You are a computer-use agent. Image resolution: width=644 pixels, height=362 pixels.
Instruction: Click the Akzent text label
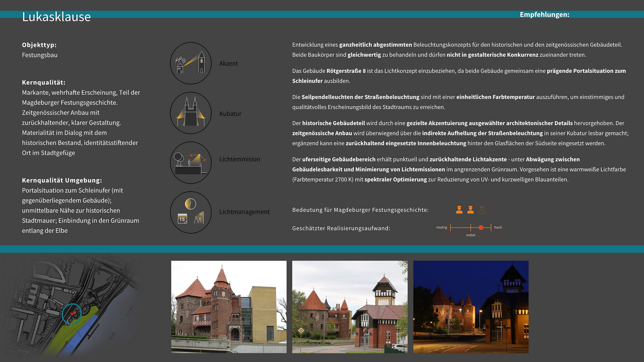[x=228, y=63]
